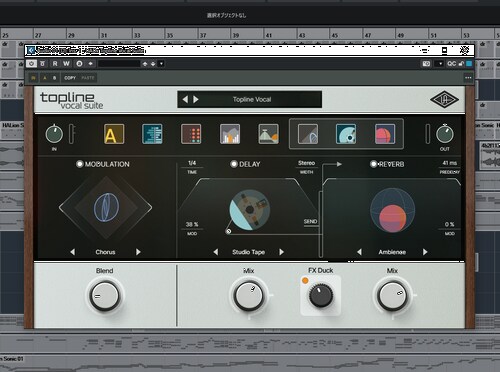Toggle the REVERB section on/off
The height and width of the screenshot is (372, 500).
tap(373, 164)
